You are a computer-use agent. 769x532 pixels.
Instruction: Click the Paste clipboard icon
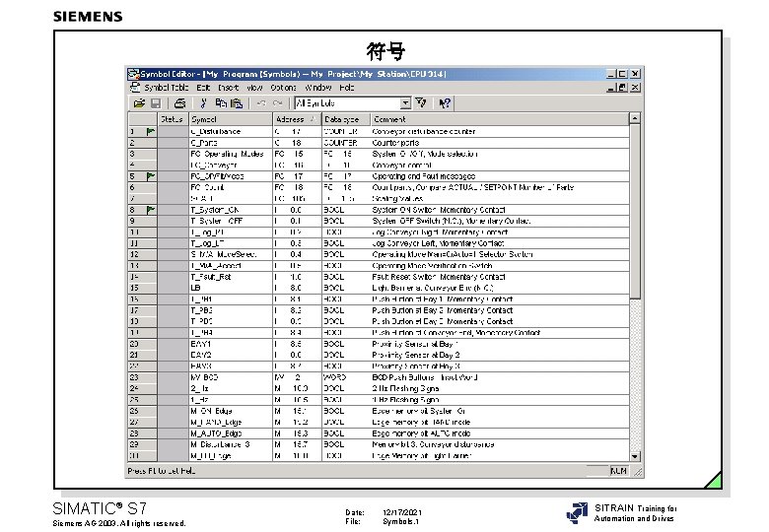(237, 103)
